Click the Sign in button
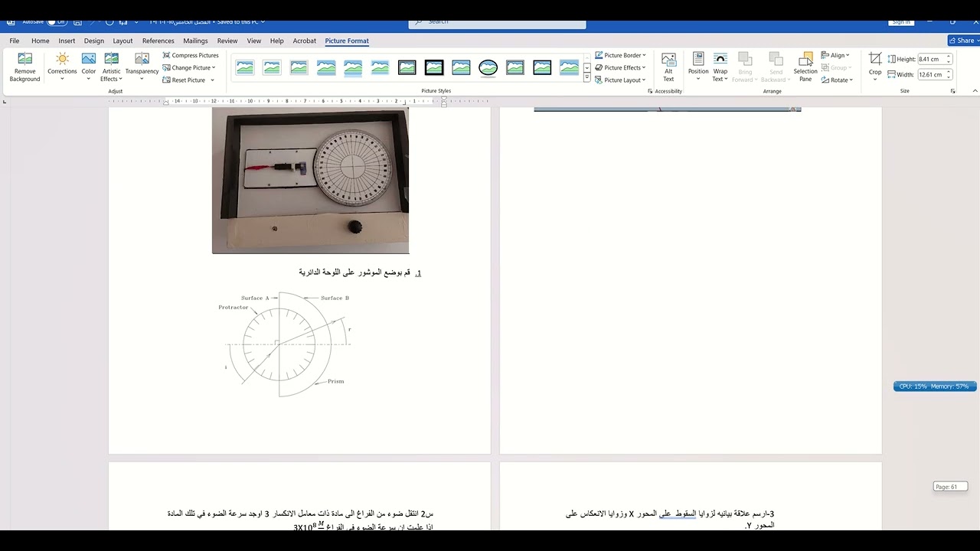The image size is (980, 551). click(901, 22)
